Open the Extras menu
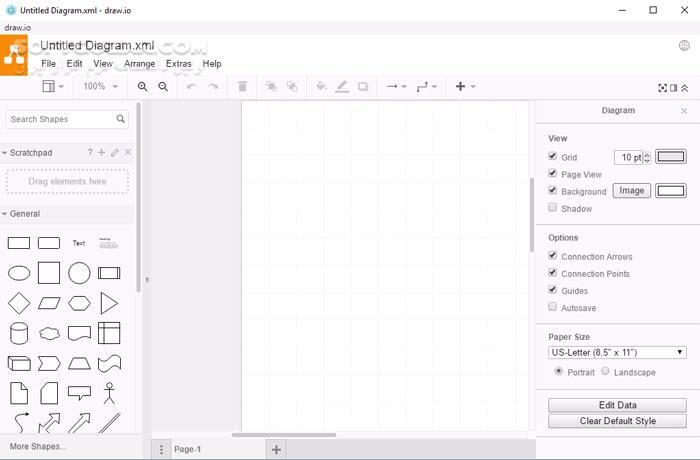The image size is (700, 460). [x=179, y=64]
